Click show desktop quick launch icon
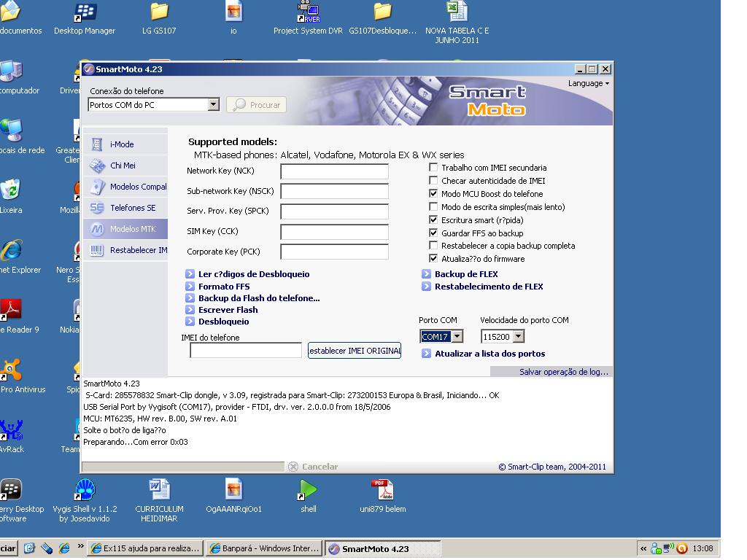Viewport: 747px width, 560px height. pos(29,548)
